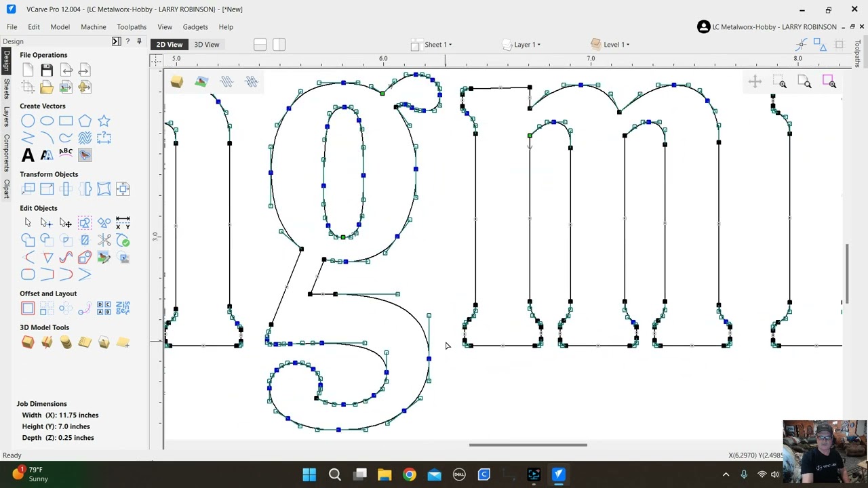Viewport: 868px width, 488px height.
Task: Click the first 3D Model Tools icon
Action: 28,342
